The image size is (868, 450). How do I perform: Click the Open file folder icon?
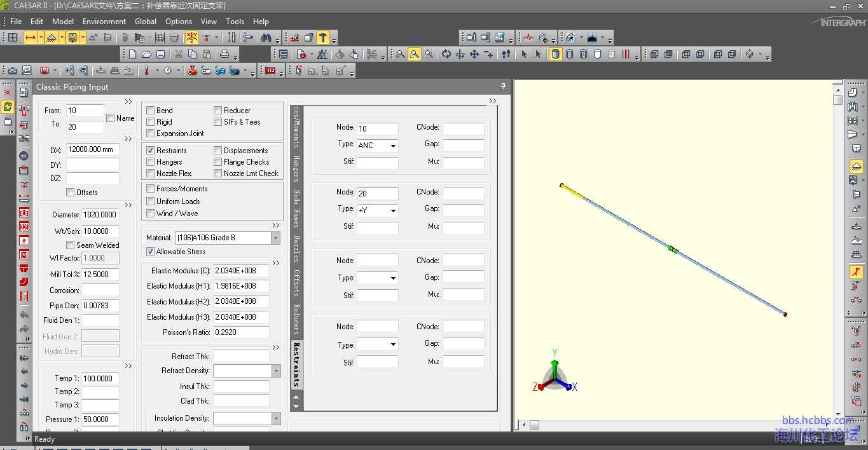coord(146,55)
